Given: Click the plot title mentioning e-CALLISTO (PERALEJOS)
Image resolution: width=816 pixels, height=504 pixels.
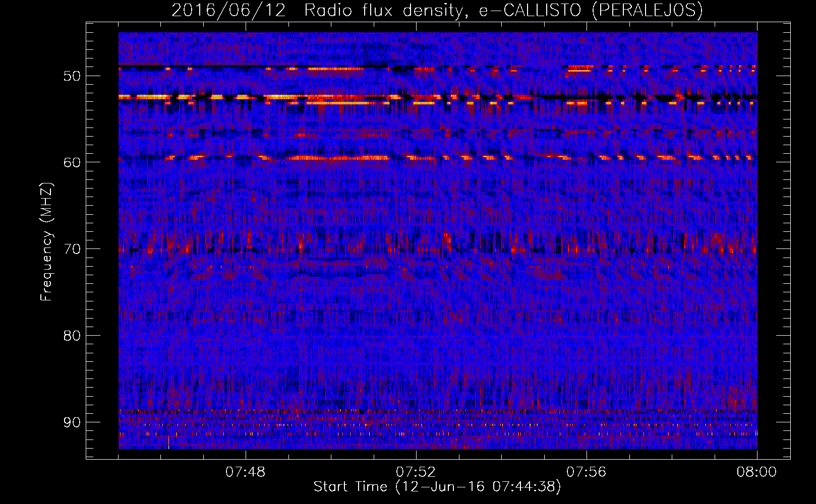Looking at the screenshot, I should pos(437,10).
